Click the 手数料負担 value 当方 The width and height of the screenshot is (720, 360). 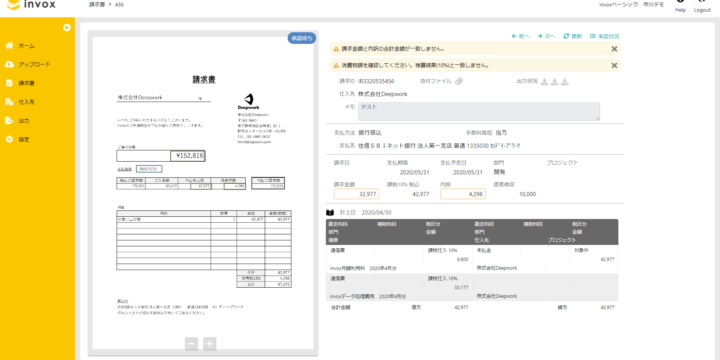pyautogui.click(x=501, y=133)
